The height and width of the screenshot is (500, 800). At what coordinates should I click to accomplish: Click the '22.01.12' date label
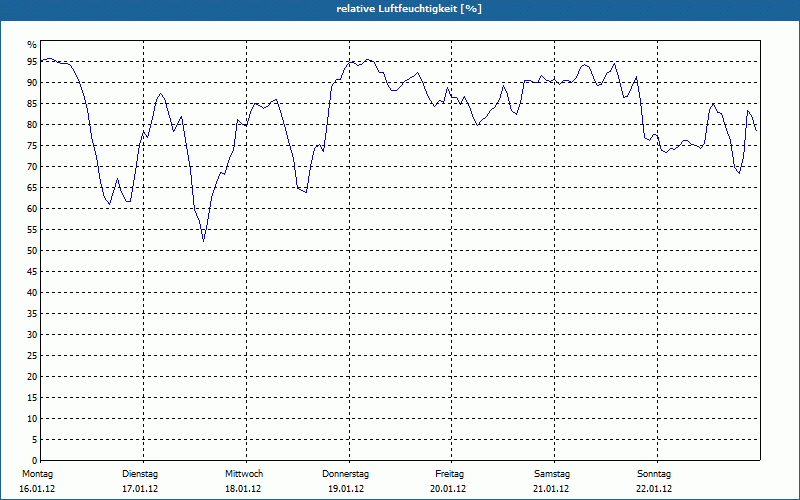(x=654, y=489)
